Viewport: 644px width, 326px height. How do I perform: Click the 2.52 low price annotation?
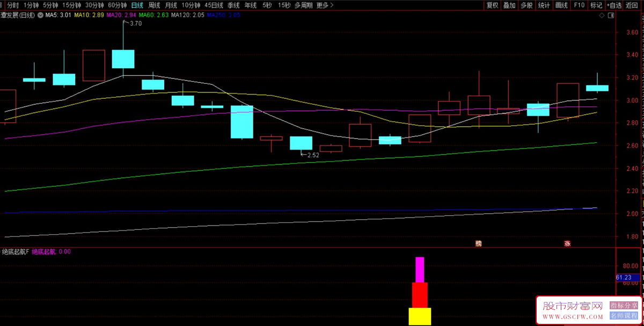[x=313, y=155]
